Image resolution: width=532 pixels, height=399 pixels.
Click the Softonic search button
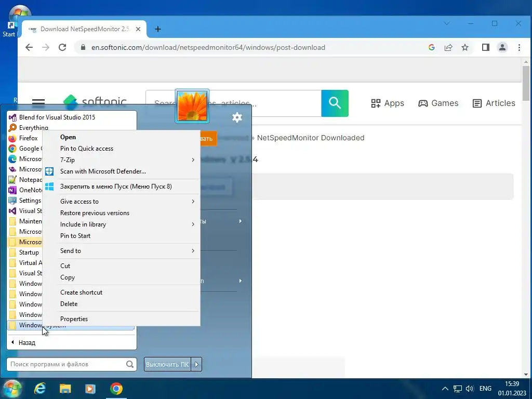point(335,103)
